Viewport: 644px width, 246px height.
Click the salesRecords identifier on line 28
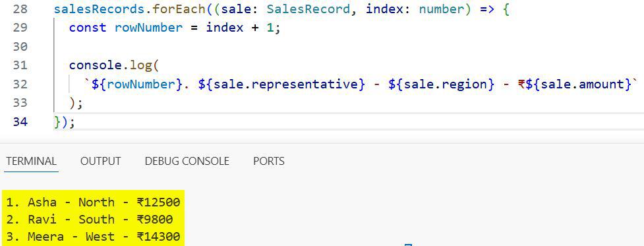click(x=99, y=9)
